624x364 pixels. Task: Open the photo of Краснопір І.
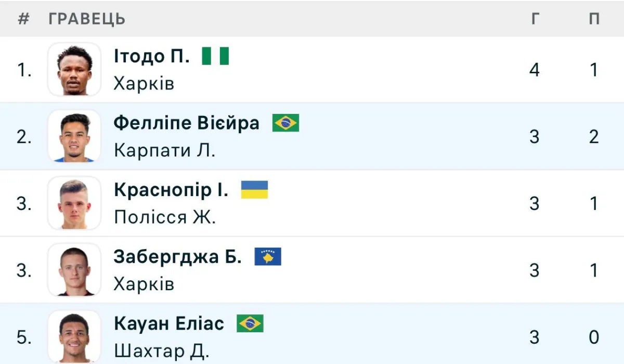click(x=74, y=203)
